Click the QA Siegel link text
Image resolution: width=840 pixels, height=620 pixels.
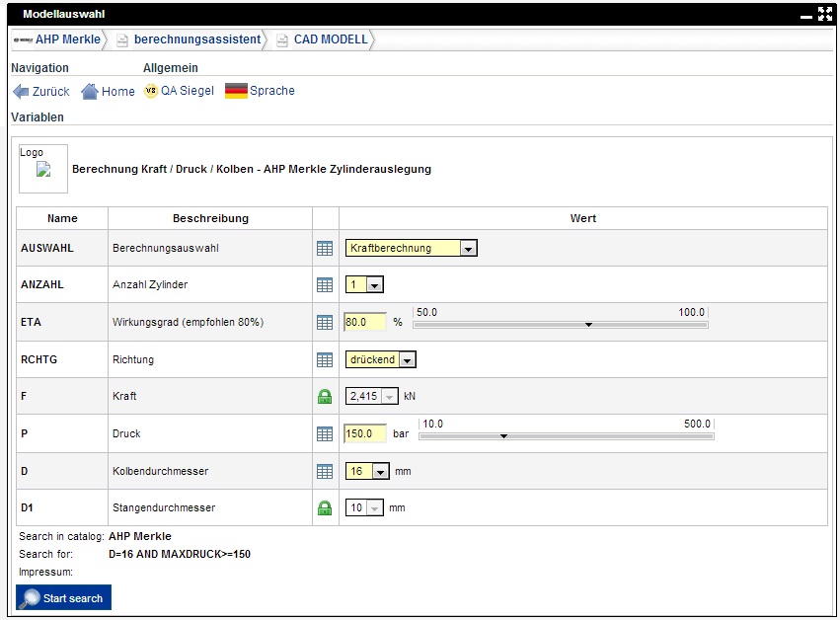point(187,91)
